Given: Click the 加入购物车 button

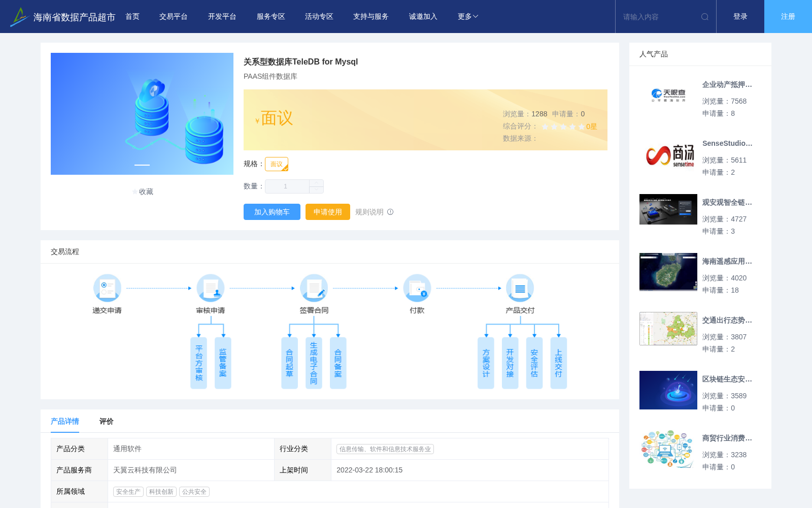Looking at the screenshot, I should pyautogui.click(x=272, y=212).
